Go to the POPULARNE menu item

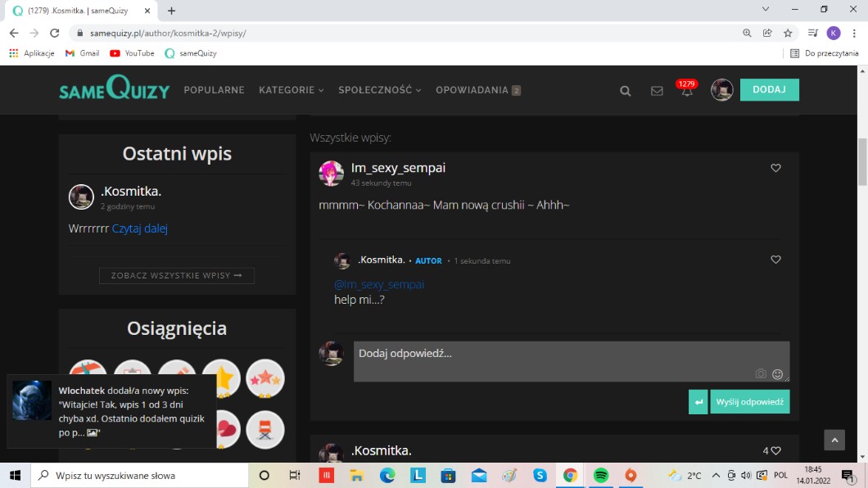[214, 90]
